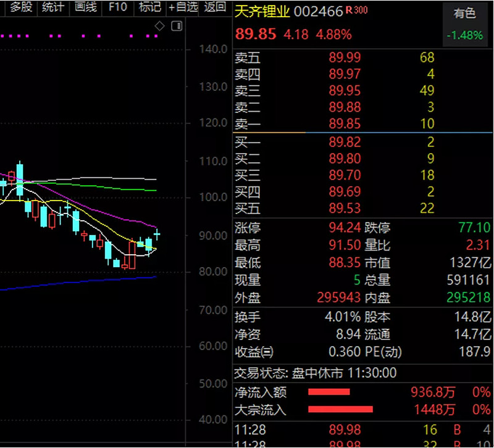Click stock code 002466
The width and height of the screenshot is (494, 448).
318,12
